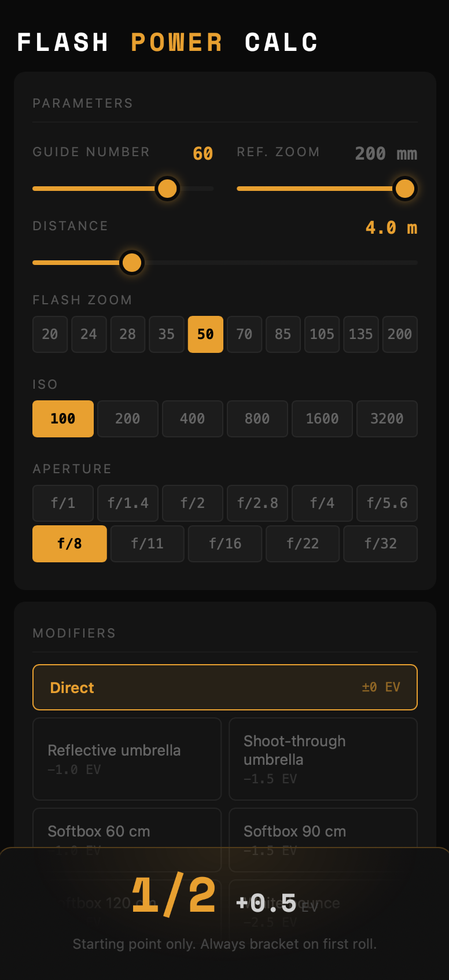Switch ISO to 1600
Screen dimensions: 449x980
click(322, 419)
